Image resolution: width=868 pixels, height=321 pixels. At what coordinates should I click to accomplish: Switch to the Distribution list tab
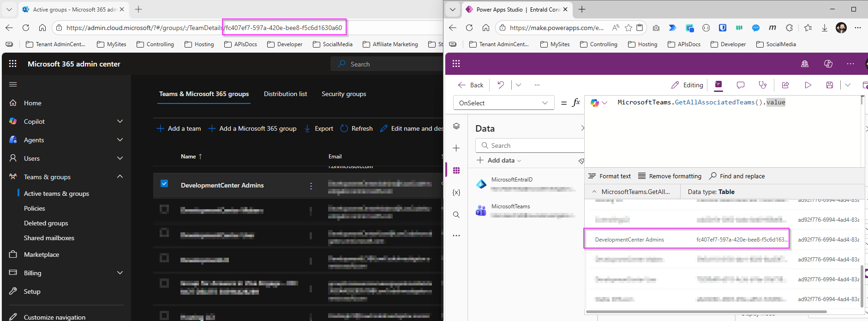coord(285,94)
